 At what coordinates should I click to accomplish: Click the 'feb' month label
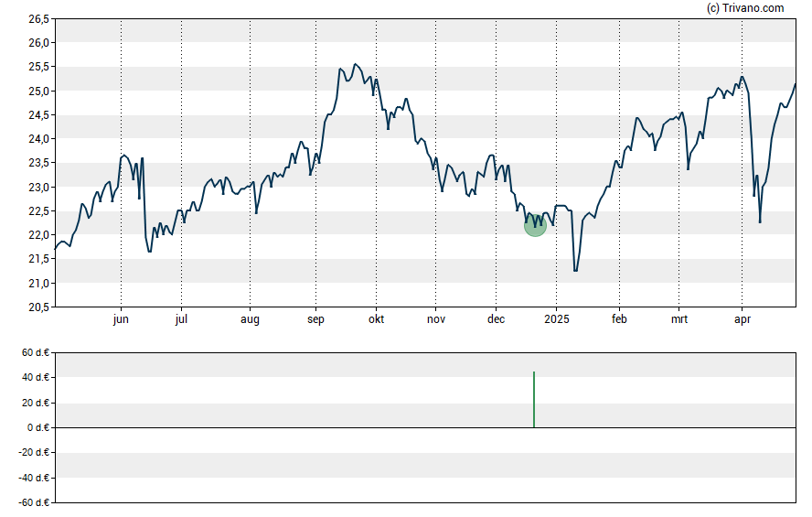[619, 319]
